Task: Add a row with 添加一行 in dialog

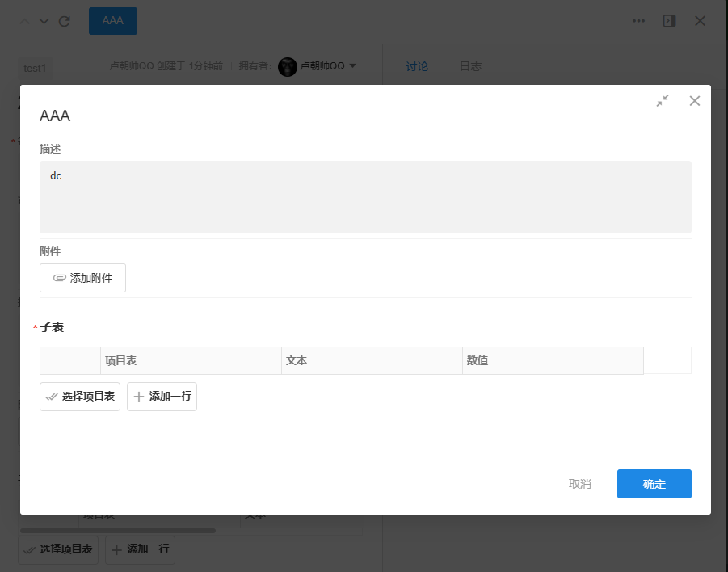Action: 162,397
